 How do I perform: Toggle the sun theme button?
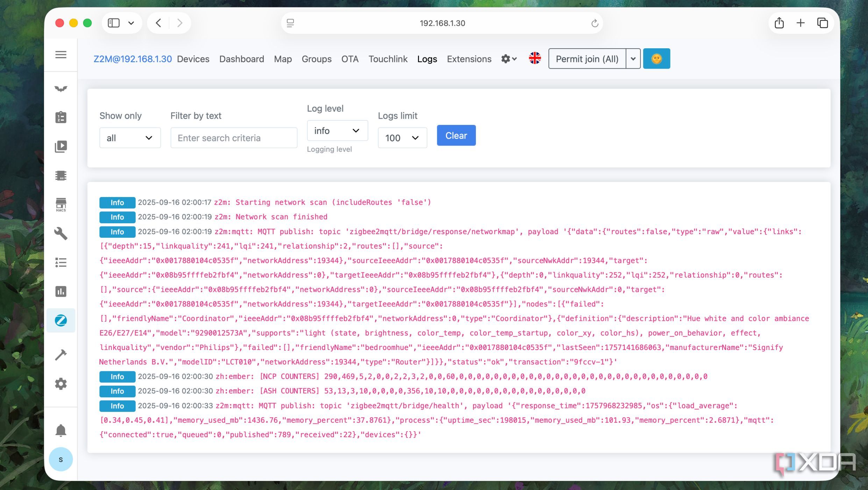coord(656,58)
